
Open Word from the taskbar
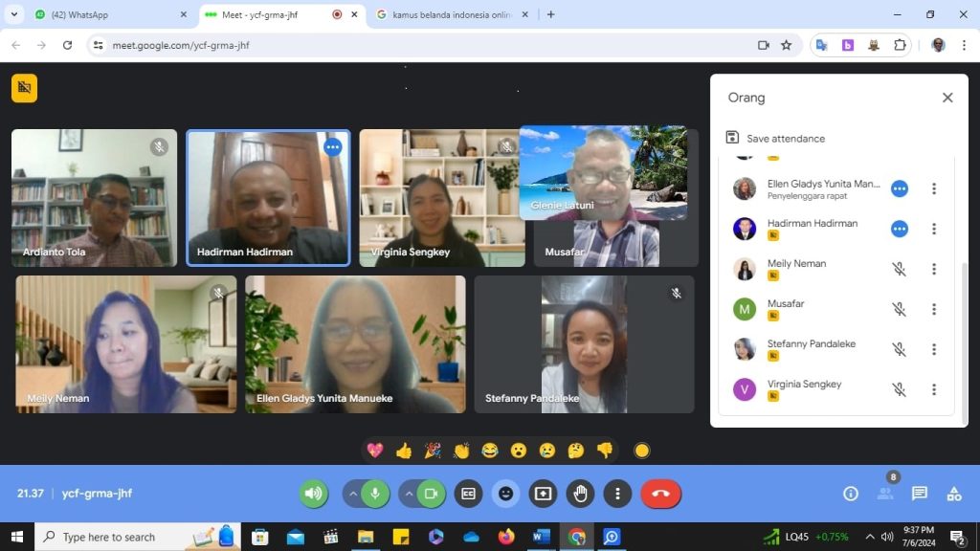[x=542, y=537]
